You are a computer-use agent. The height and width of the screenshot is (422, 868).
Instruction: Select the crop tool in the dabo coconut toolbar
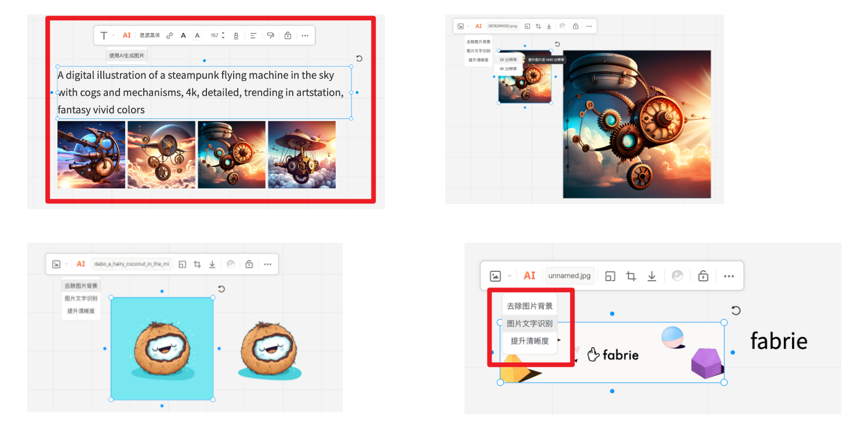pyautogui.click(x=197, y=264)
